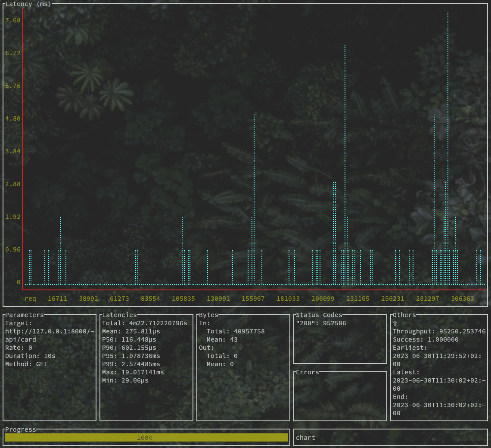Click the 155967 x-axis tick
The height and width of the screenshot is (448, 491).
click(253, 299)
